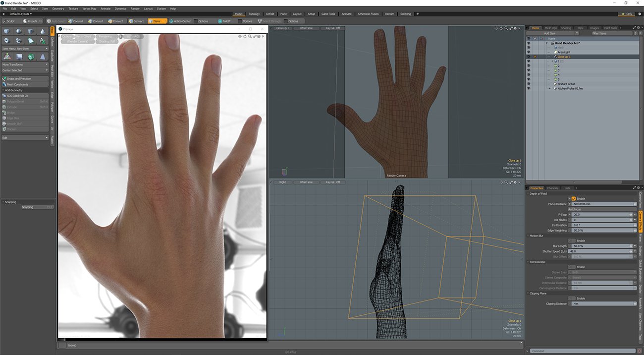This screenshot has width=644, height=355.
Task: Click the Edge Weighting value slider
Action: pos(601,231)
